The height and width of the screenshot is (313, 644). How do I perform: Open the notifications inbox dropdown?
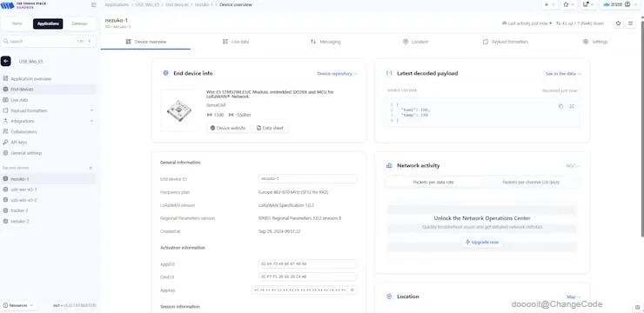pyautogui.click(x=587, y=4)
